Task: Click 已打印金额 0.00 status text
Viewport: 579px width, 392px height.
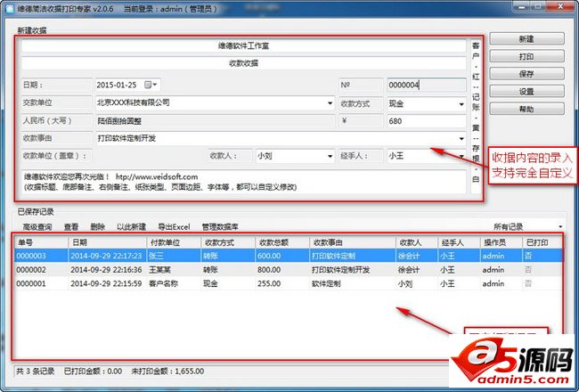Action: pos(93,372)
